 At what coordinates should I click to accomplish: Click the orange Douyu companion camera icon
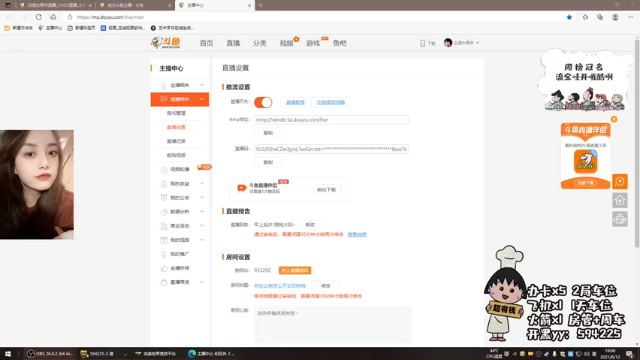click(x=241, y=188)
